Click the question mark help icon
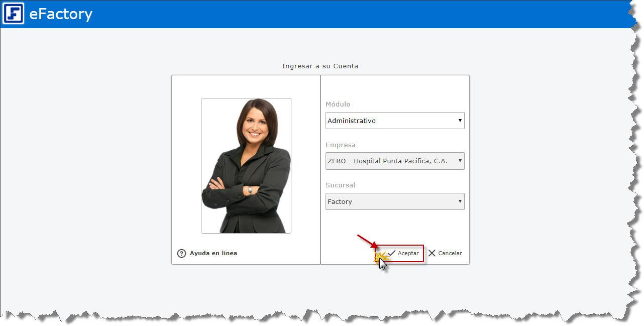This screenshot has height=326, width=644. click(182, 254)
